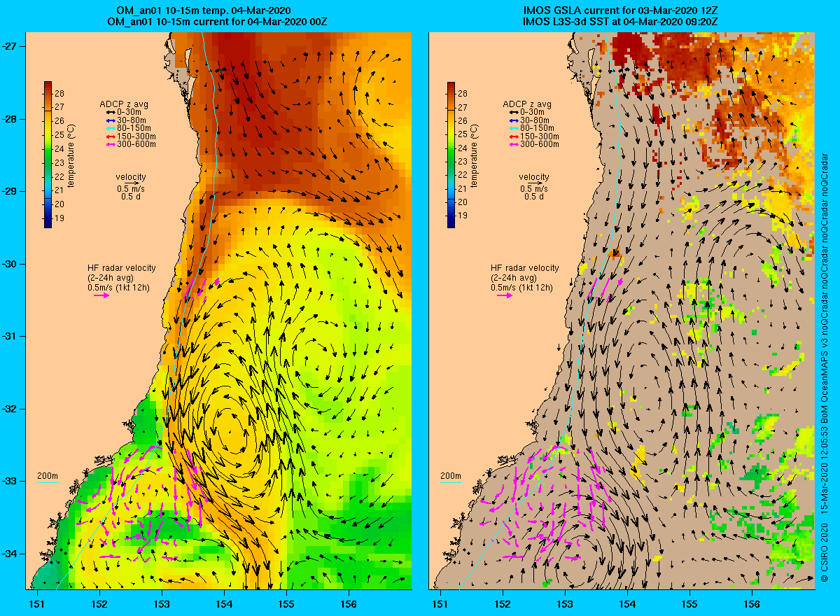The width and height of the screenshot is (840, 616).
Task: Click the 'velocity' scale label in the right map
Action: click(534, 176)
